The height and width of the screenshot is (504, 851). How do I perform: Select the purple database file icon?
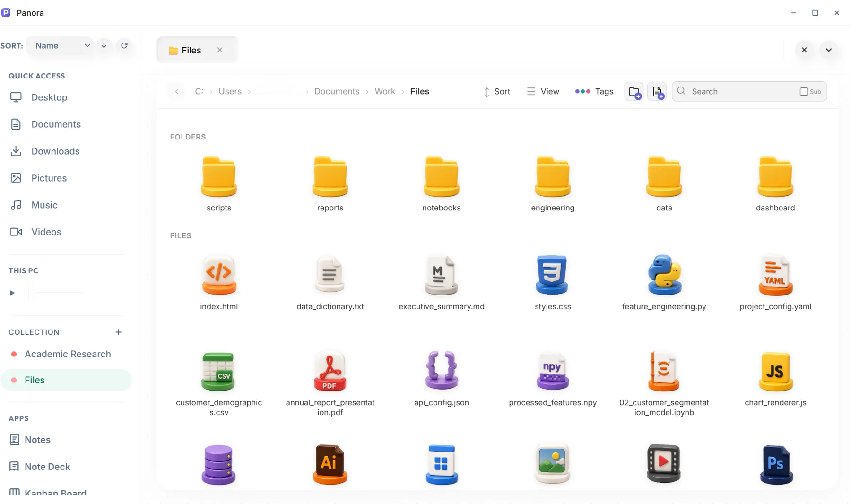[x=218, y=464]
